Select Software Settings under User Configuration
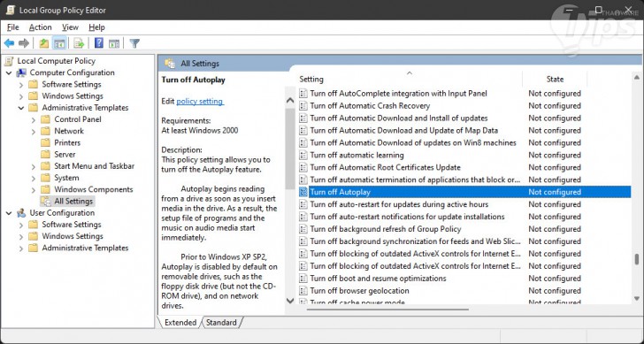Screen dimensions: 644x344 pyautogui.click(x=72, y=225)
